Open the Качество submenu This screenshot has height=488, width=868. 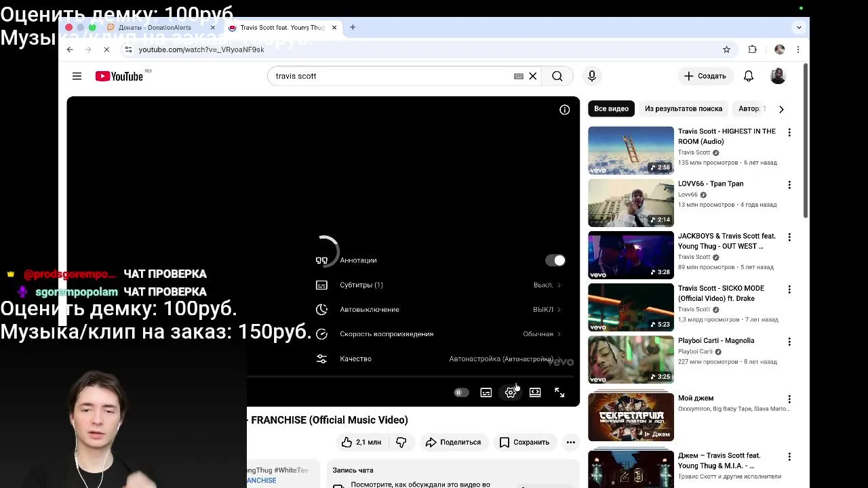(x=439, y=359)
